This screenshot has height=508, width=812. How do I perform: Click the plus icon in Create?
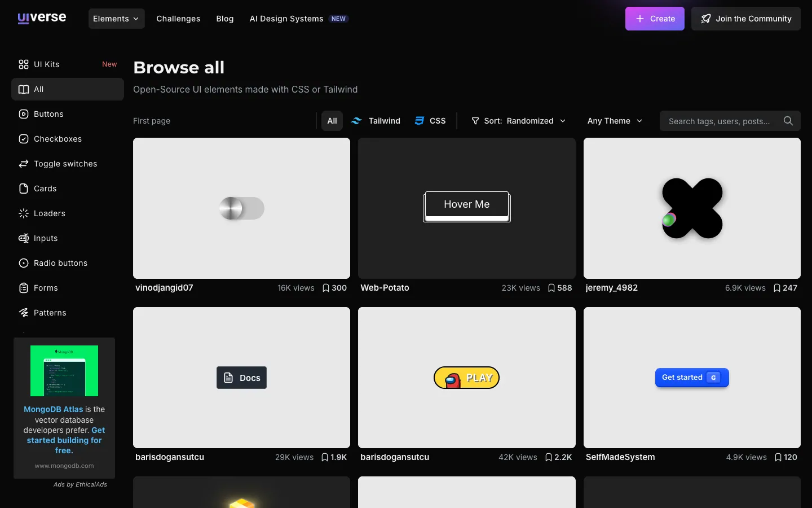click(x=640, y=19)
